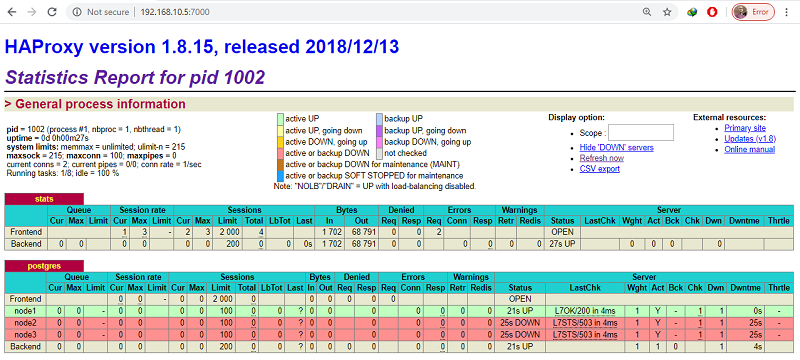
Task: Click postgres Frontend status OPEN
Action: pos(520,299)
